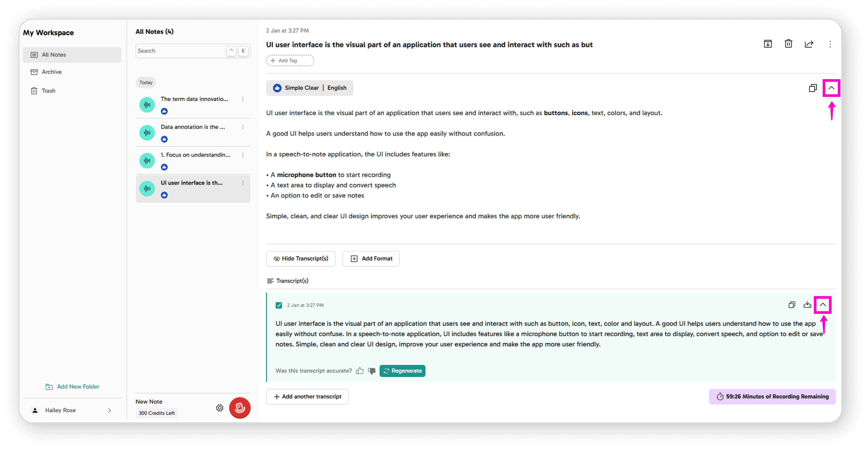
Task: Download the transcript file
Action: pyautogui.click(x=807, y=305)
